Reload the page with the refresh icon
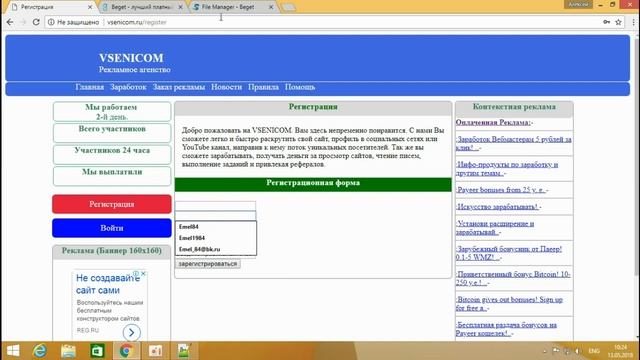 [x=36, y=22]
